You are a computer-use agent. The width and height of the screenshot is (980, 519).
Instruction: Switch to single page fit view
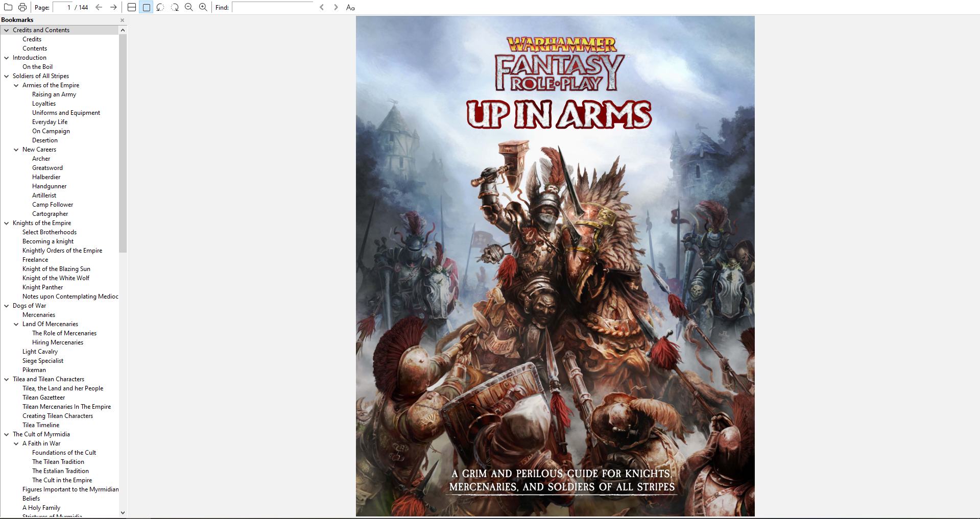click(146, 7)
